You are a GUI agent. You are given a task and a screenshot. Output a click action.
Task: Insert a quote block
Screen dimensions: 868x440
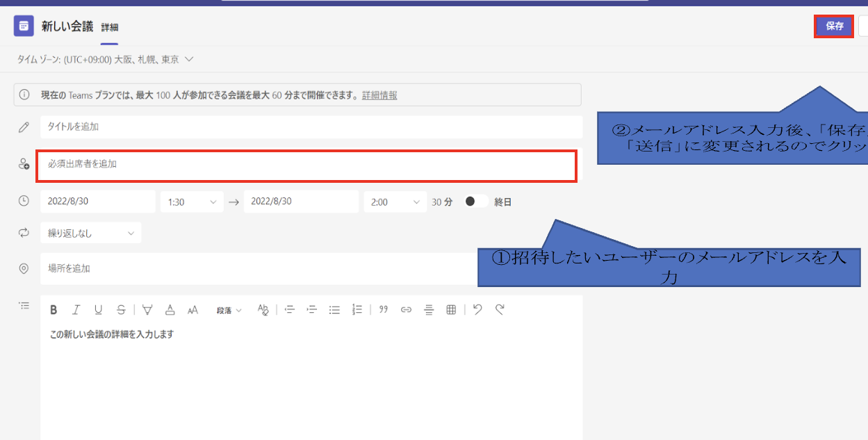pos(384,310)
